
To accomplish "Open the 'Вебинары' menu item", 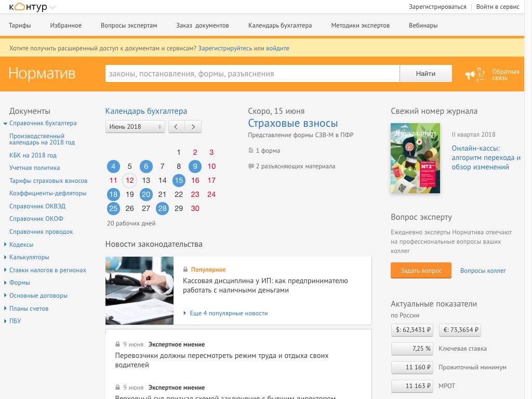I will [423, 25].
